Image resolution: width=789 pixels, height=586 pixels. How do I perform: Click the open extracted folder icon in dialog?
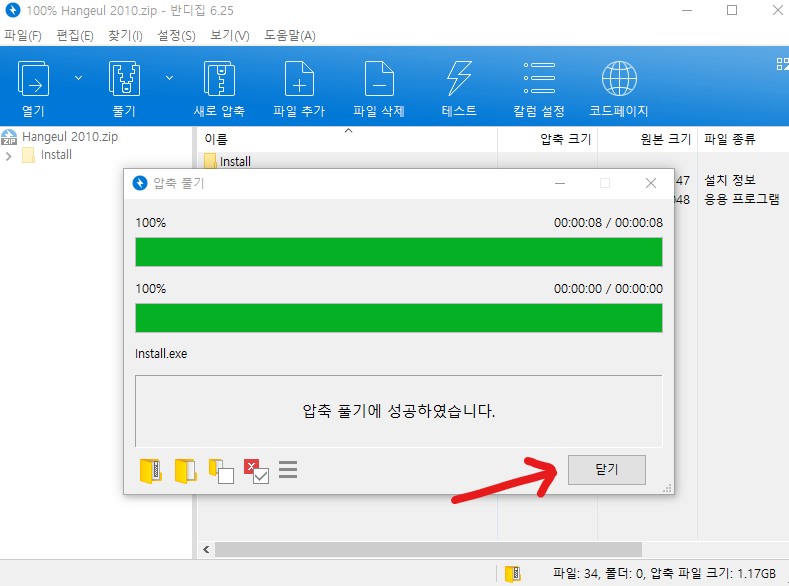(185, 471)
